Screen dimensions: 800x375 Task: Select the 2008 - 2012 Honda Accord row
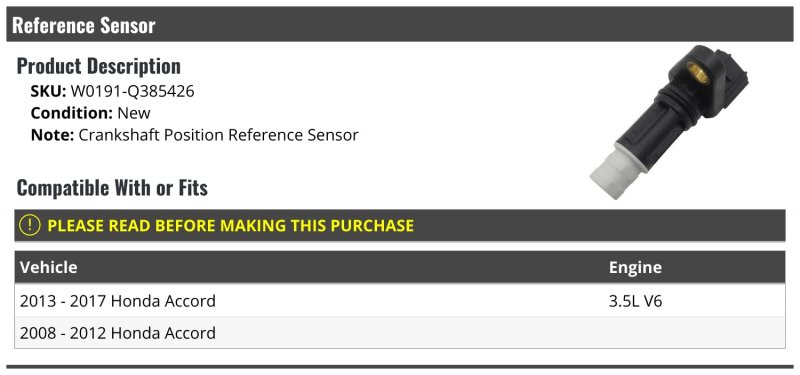coord(399,333)
